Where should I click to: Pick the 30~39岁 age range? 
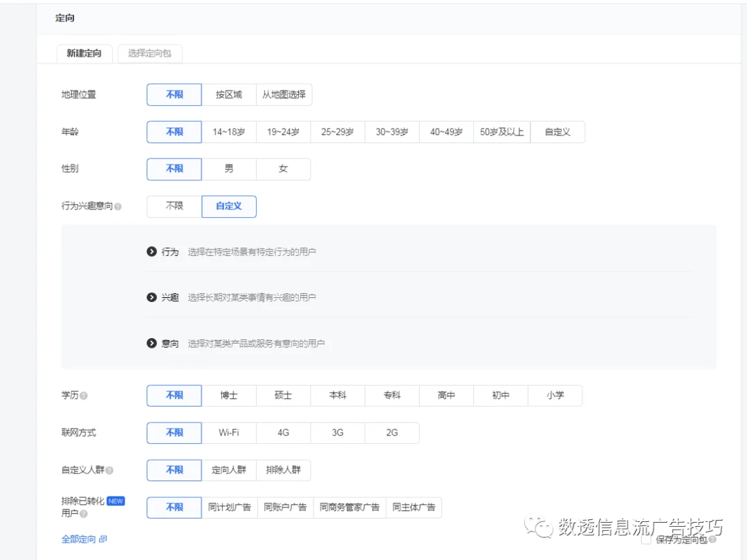pyautogui.click(x=391, y=132)
